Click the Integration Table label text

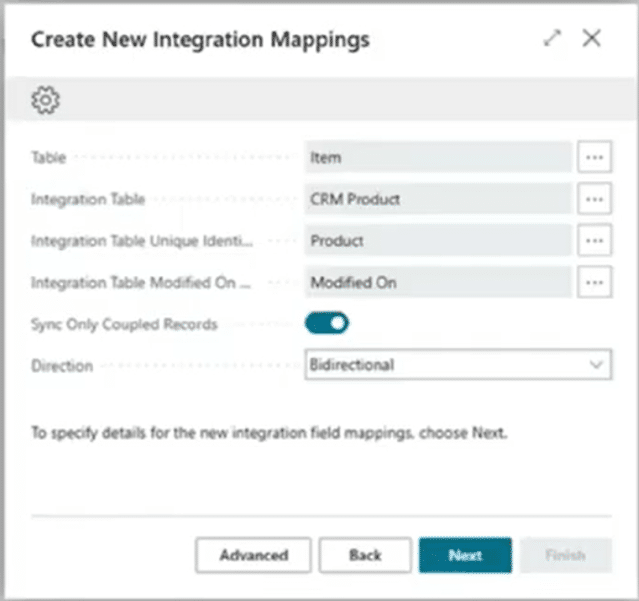point(88,200)
